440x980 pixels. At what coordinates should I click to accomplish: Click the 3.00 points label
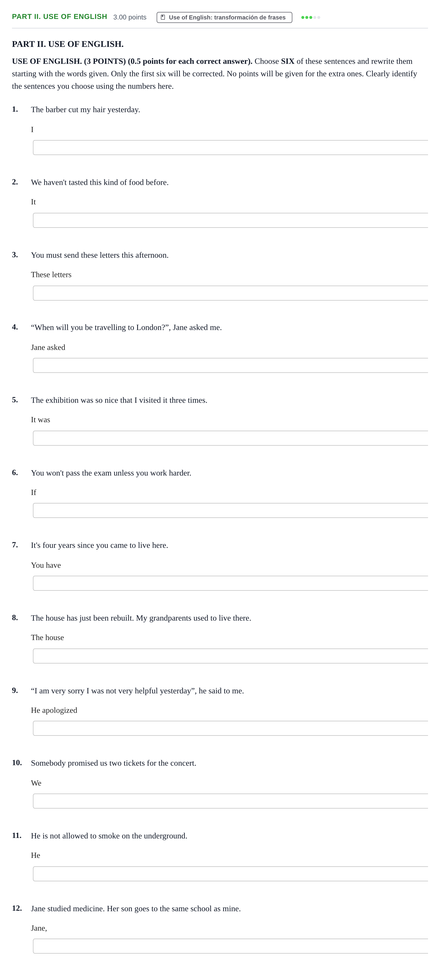click(130, 17)
